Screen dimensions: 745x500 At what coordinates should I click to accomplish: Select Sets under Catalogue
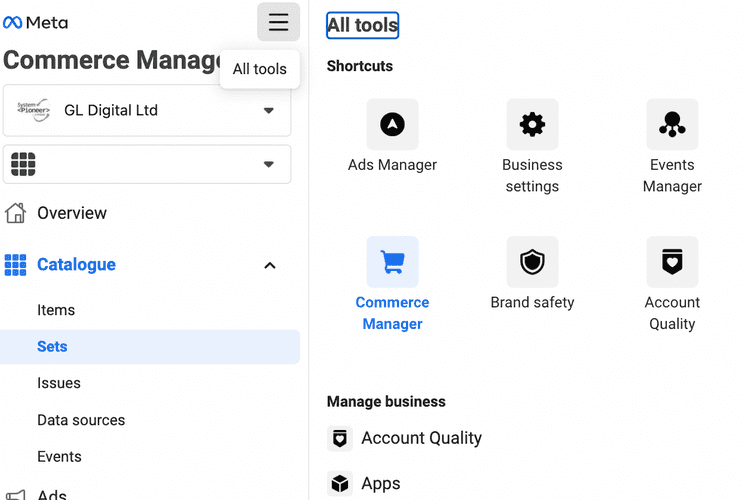[x=150, y=347]
